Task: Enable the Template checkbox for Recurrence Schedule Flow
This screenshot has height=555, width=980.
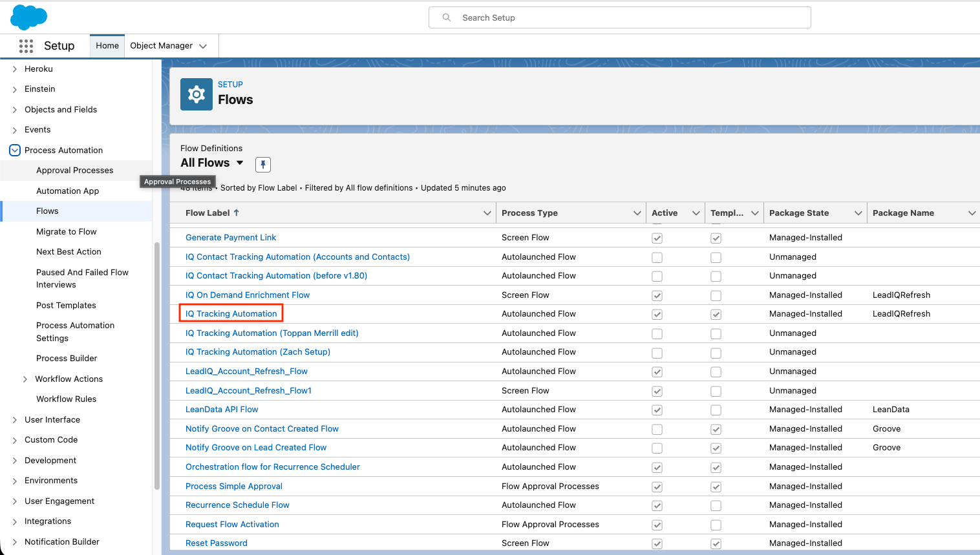Action: (x=716, y=505)
